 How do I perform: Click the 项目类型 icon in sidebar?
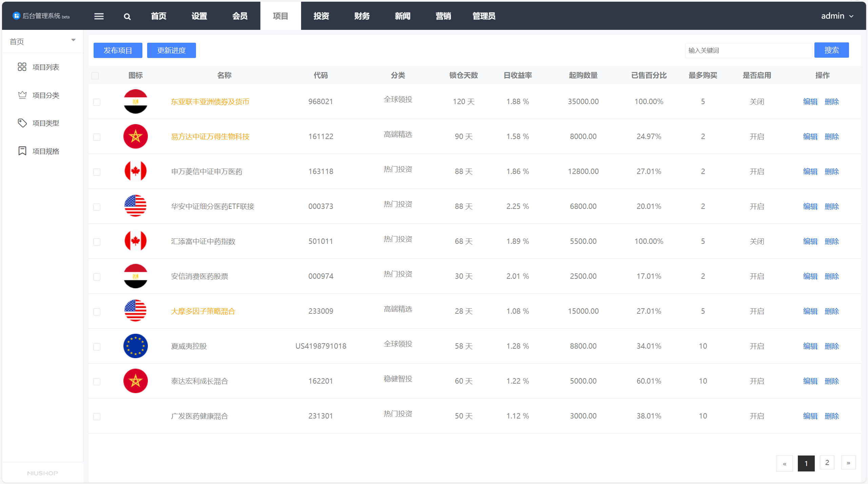coord(22,123)
